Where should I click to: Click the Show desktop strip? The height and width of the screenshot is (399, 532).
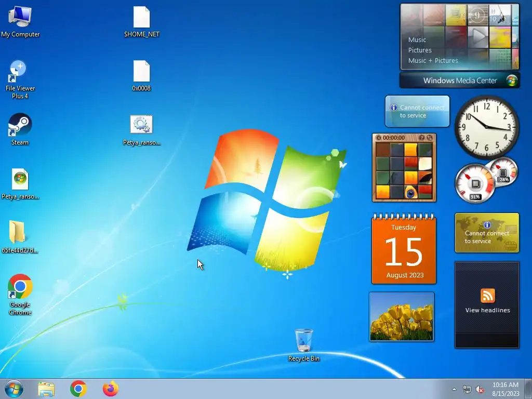tap(528, 389)
